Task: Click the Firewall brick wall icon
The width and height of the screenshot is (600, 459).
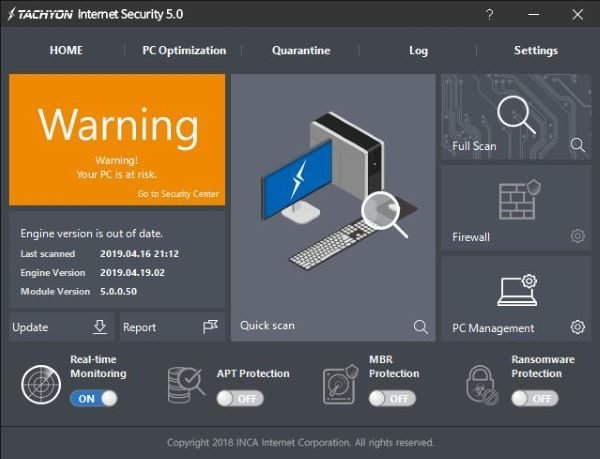Action: 520,199
